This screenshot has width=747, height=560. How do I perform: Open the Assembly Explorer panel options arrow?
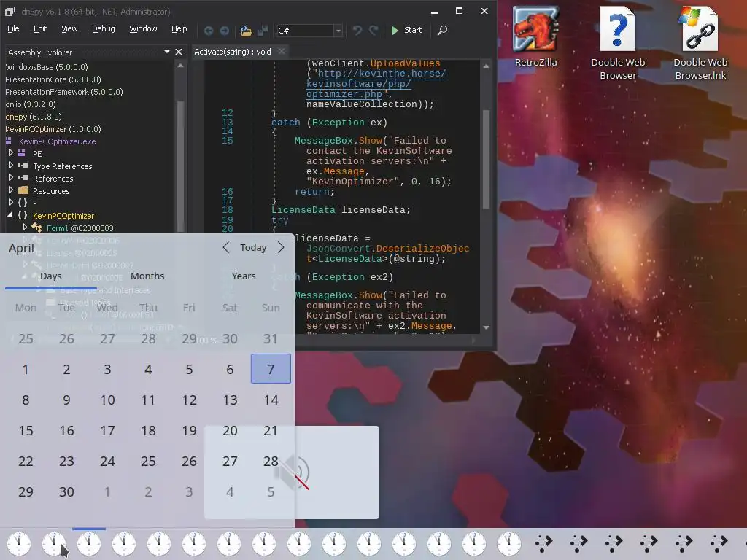tap(167, 52)
